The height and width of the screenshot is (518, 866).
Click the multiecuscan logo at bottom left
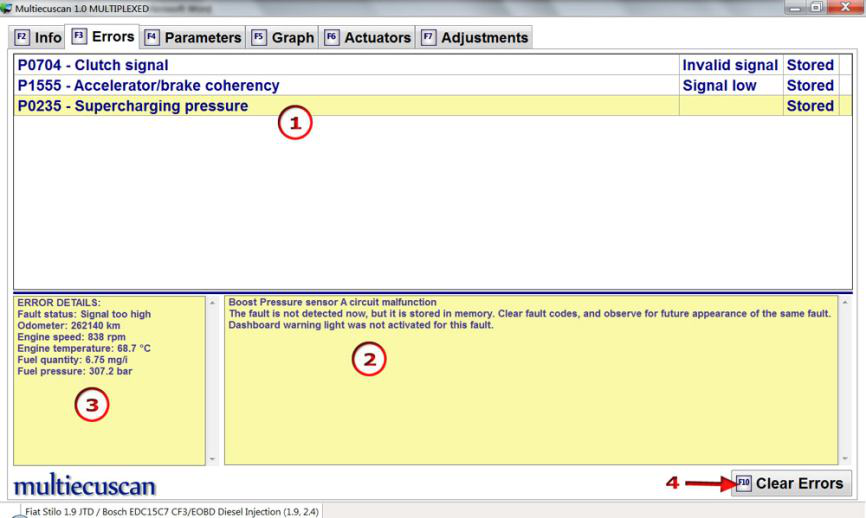[x=85, y=486]
